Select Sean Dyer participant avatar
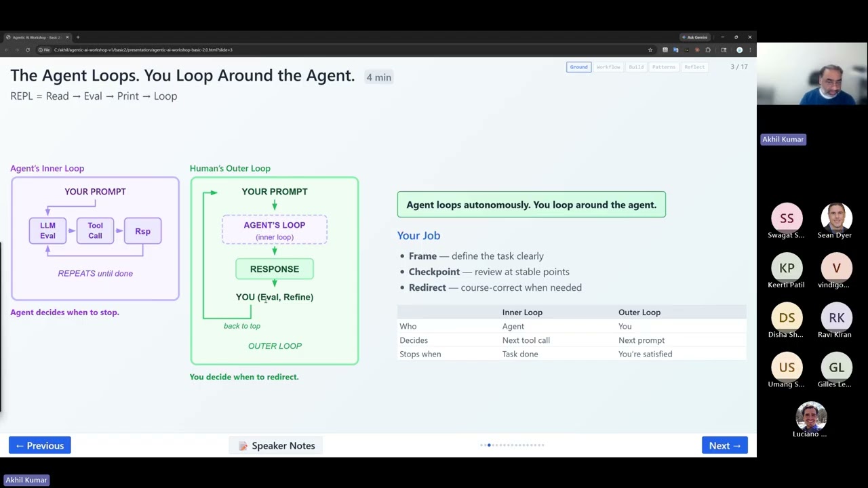 [836, 218]
